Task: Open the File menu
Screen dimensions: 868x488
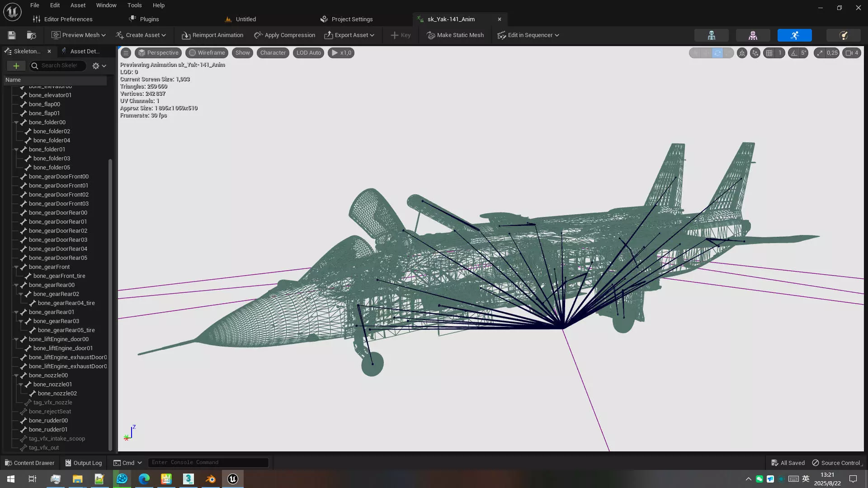Action: click(x=35, y=5)
